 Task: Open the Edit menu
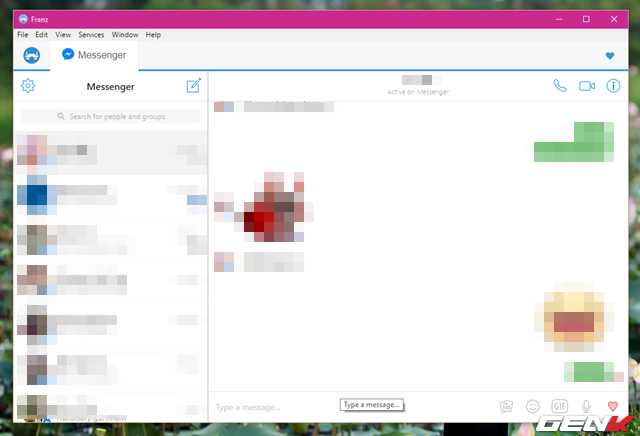(x=41, y=35)
